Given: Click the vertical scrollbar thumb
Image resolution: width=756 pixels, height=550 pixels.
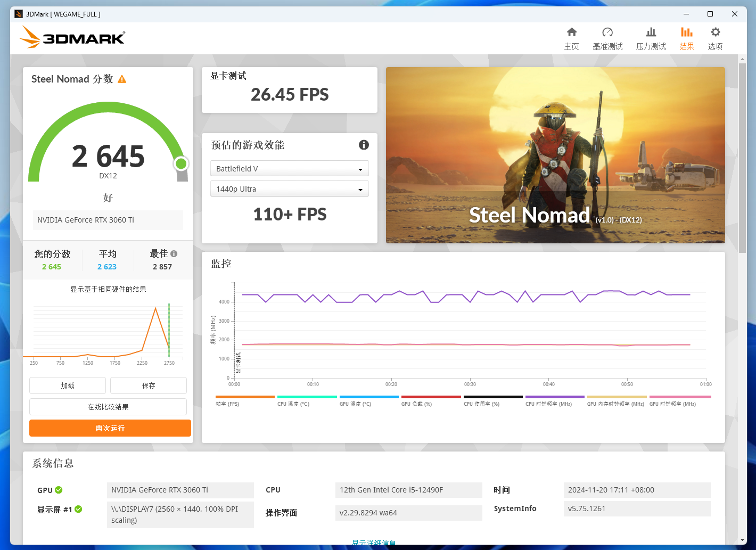Looking at the screenshot, I should (x=742, y=158).
